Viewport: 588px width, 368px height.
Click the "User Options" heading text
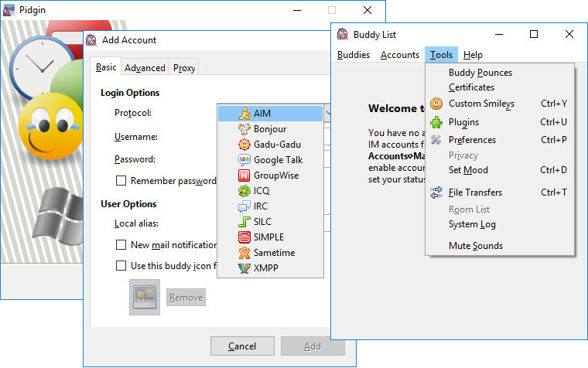point(128,204)
